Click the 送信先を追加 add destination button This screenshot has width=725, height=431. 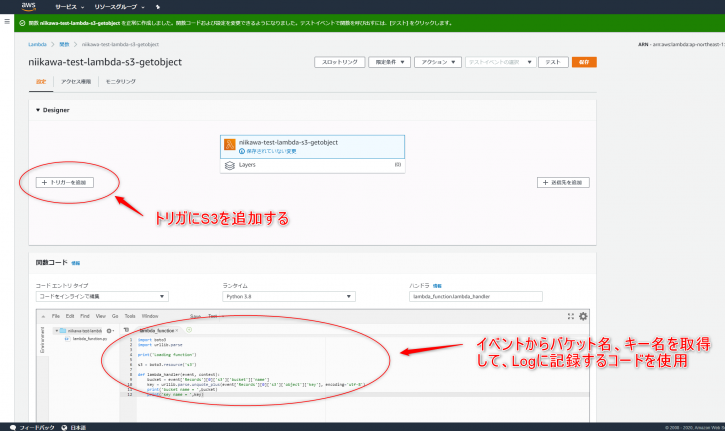(x=563, y=183)
